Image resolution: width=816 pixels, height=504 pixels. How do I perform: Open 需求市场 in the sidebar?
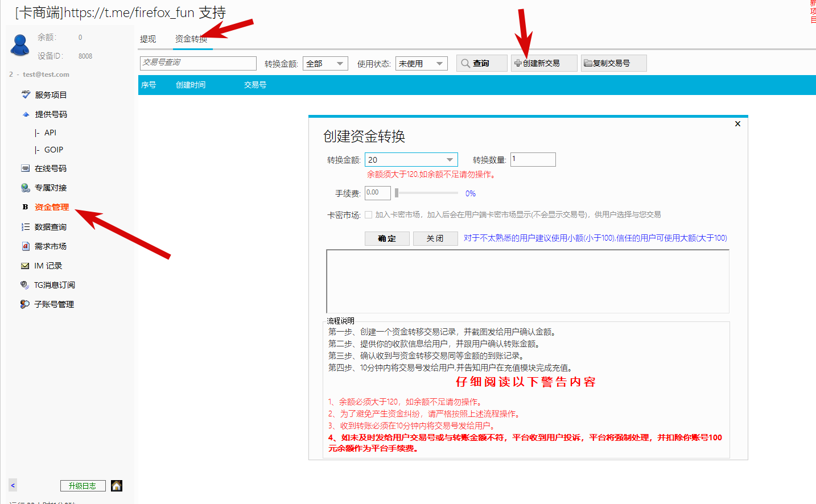(50, 246)
